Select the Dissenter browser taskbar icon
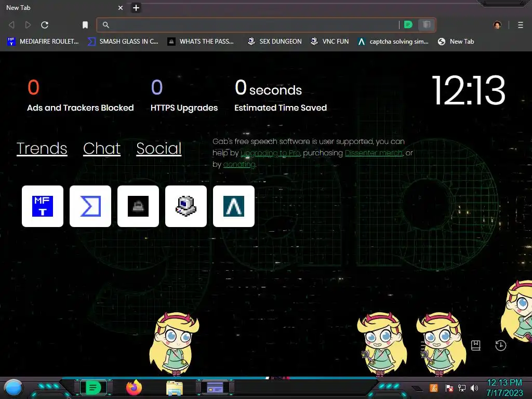 pos(93,388)
